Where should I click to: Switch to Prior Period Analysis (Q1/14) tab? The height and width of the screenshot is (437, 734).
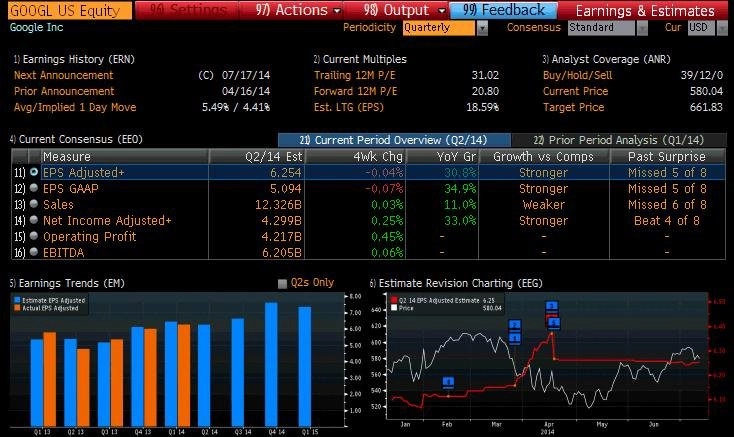point(618,140)
